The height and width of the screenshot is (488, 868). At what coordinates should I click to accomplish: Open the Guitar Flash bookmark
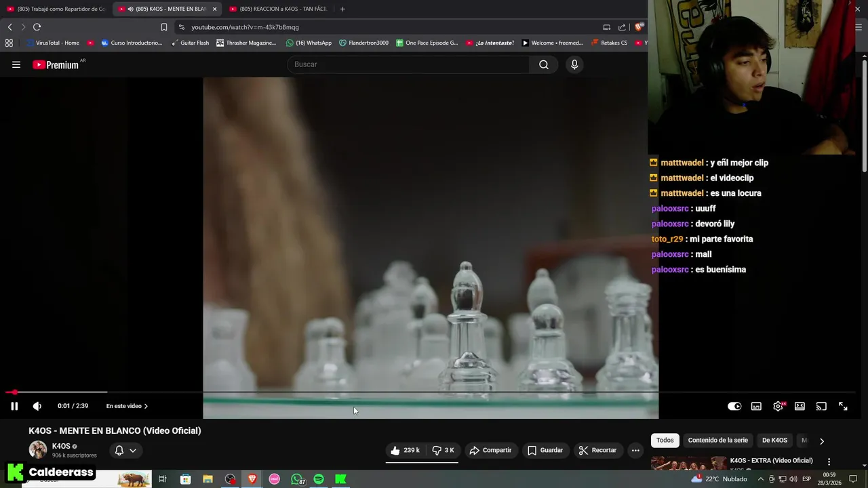(190, 43)
